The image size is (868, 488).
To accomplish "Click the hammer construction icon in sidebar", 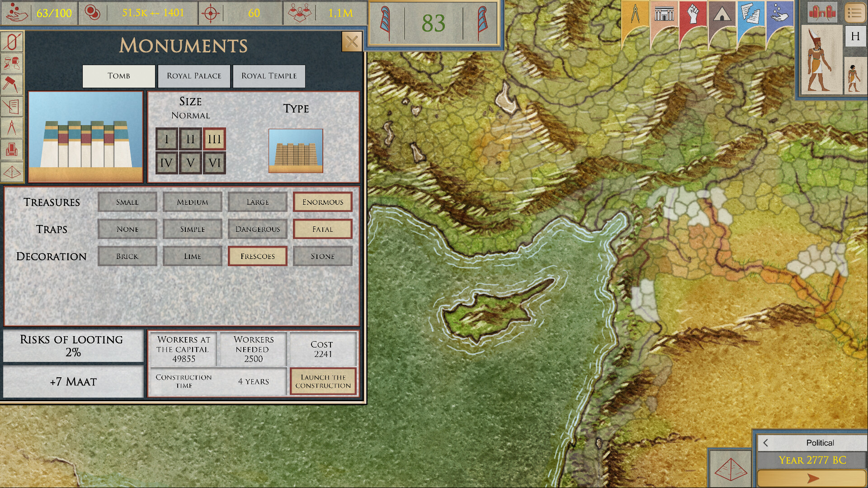I will tap(12, 84).
